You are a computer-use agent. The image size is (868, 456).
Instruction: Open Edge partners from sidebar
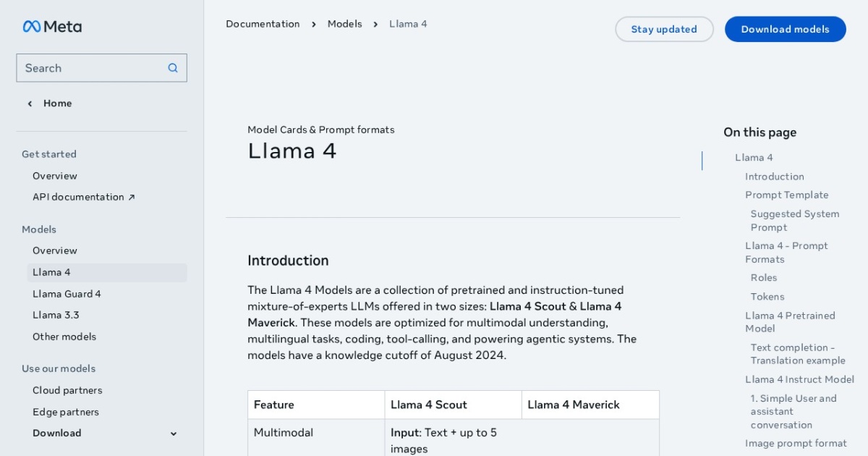click(65, 412)
